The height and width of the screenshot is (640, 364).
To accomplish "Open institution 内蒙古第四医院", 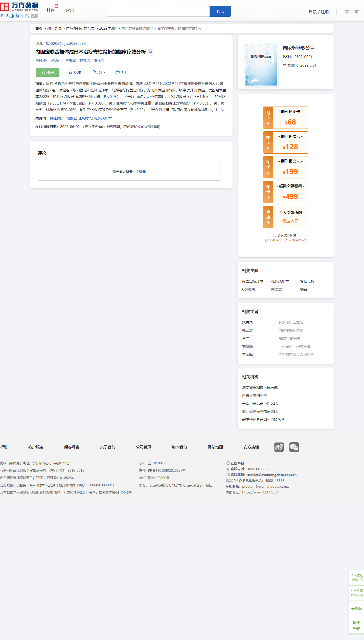I will [x=255, y=396].
